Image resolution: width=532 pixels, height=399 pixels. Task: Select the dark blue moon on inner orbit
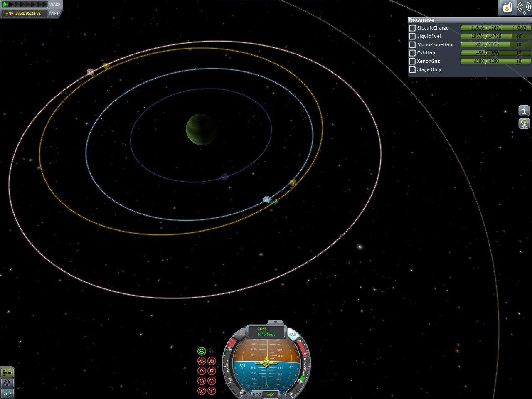224,177
